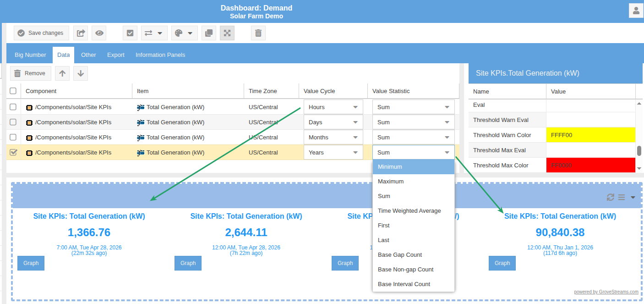Image resolution: width=644 pixels, height=304 pixels.
Task: Select Last from statistic list
Action: click(413, 240)
